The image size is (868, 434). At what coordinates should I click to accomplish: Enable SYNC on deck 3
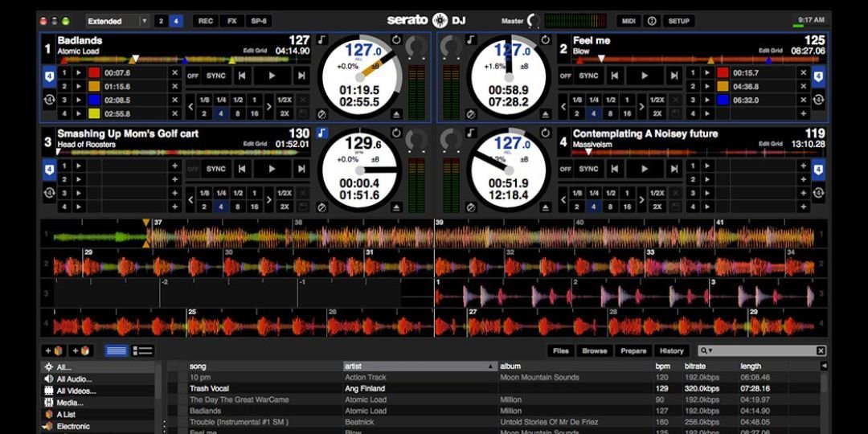pyautogui.click(x=216, y=169)
